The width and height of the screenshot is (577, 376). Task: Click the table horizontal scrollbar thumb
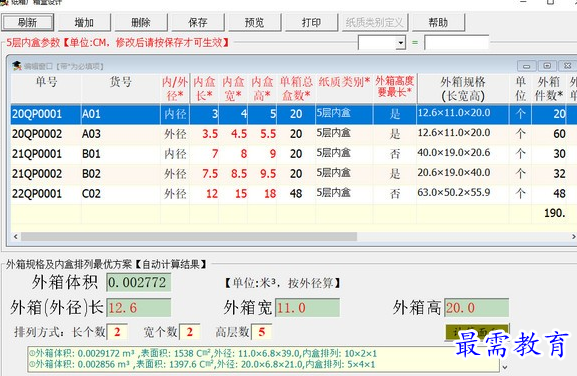point(189,237)
